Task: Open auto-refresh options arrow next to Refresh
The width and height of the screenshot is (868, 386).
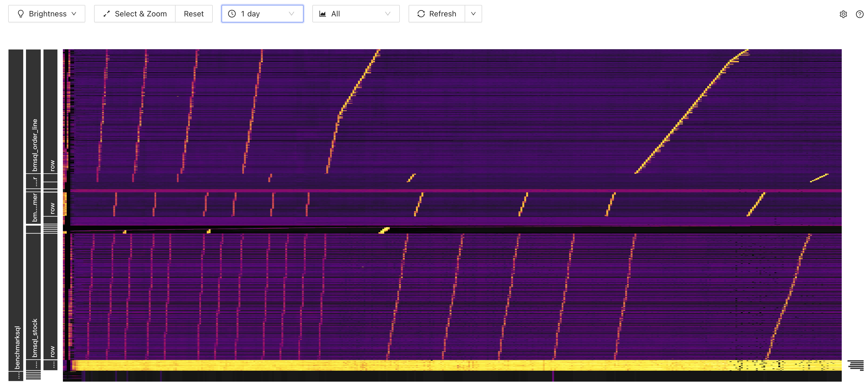Action: [x=473, y=14]
